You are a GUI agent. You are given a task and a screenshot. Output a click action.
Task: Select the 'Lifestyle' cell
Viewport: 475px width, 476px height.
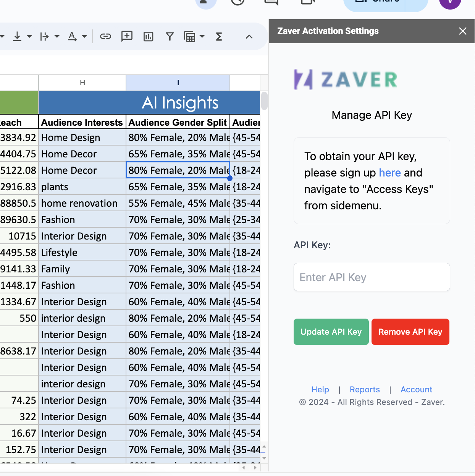pyautogui.click(x=82, y=253)
